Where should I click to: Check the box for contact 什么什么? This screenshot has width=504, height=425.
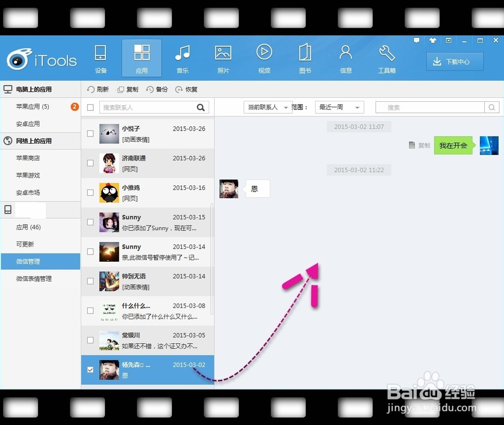pyautogui.click(x=90, y=311)
